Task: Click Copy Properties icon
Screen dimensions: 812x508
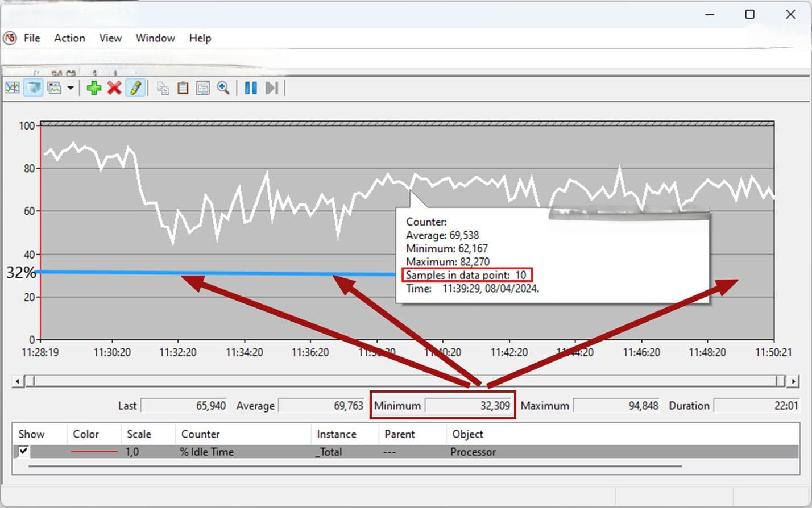Action: tap(163, 88)
